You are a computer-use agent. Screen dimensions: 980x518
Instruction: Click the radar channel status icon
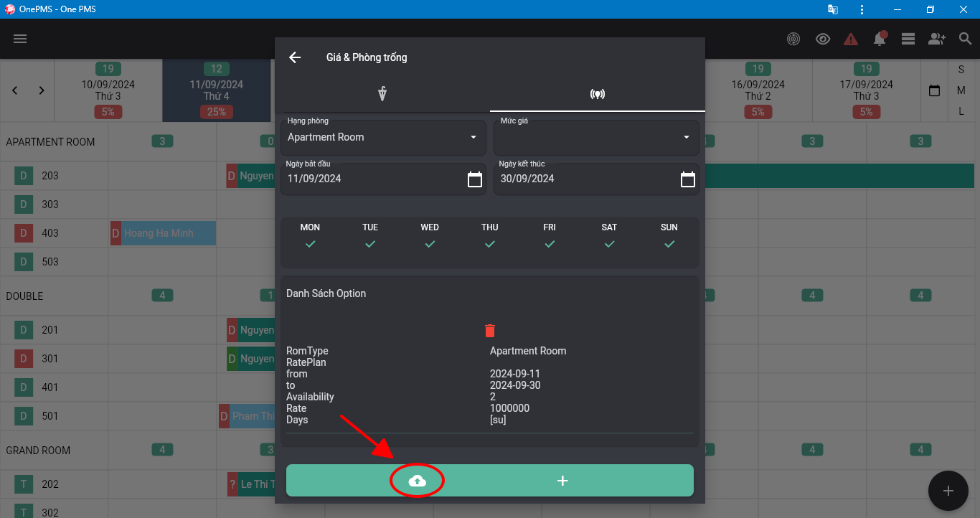(793, 39)
